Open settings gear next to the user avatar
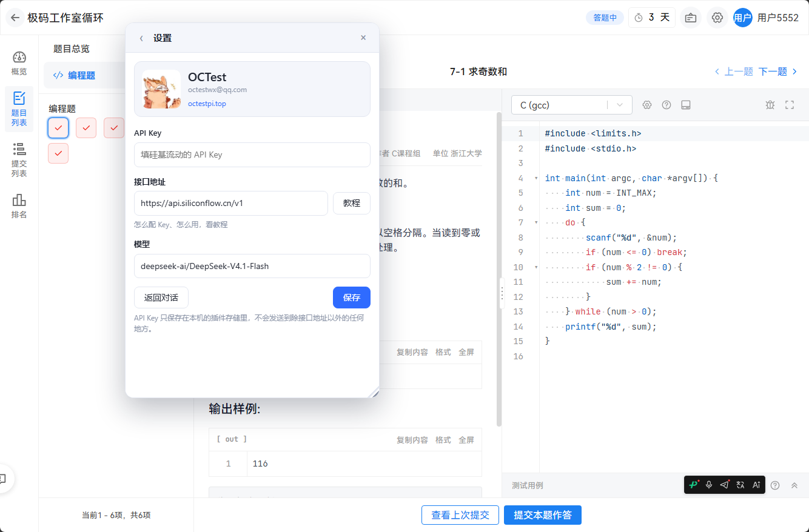 [x=717, y=18]
